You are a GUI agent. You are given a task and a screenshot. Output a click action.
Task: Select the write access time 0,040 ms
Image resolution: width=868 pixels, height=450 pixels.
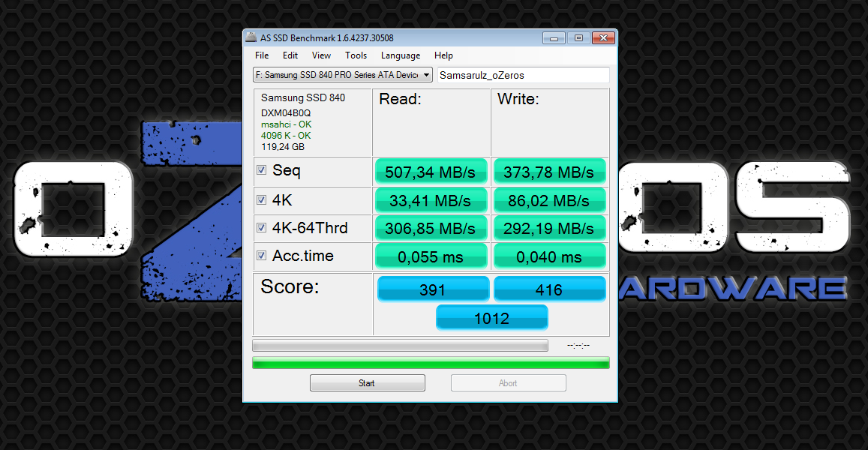[549, 256]
